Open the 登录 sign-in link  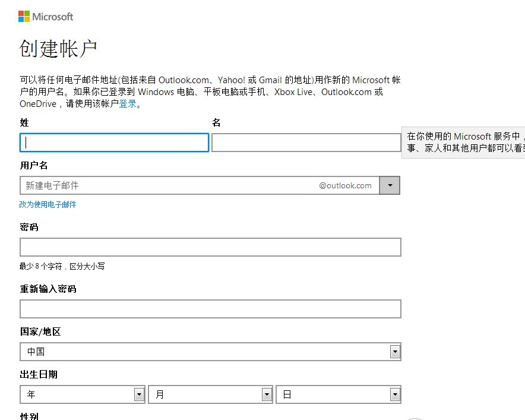point(128,104)
